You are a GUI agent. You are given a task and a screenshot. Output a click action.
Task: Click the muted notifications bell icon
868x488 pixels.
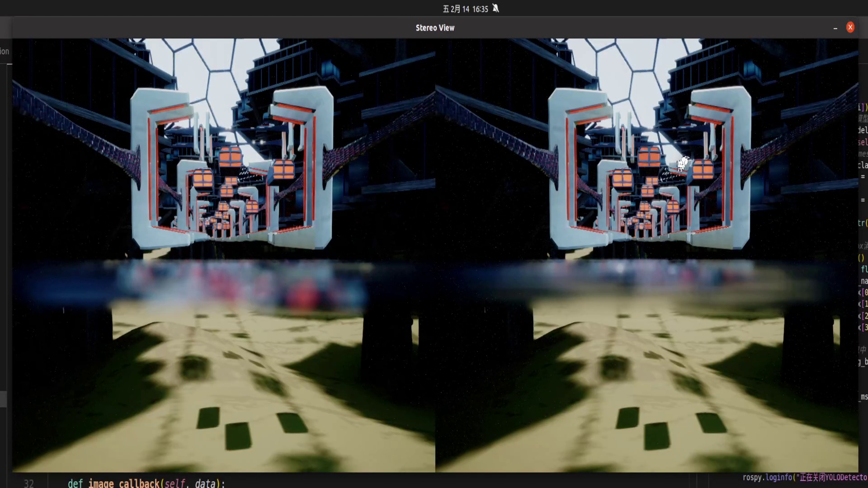(x=495, y=9)
